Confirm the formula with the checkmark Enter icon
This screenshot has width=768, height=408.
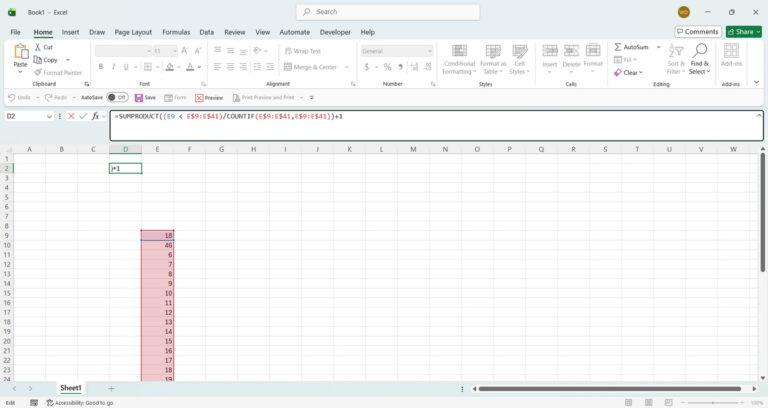[83, 117]
